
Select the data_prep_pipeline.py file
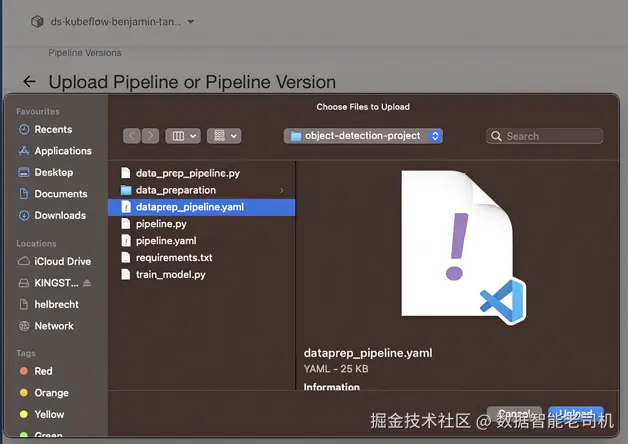click(201, 173)
